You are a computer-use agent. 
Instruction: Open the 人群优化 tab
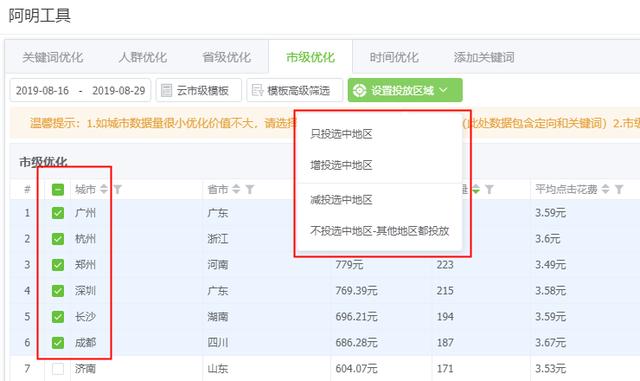tap(143, 57)
